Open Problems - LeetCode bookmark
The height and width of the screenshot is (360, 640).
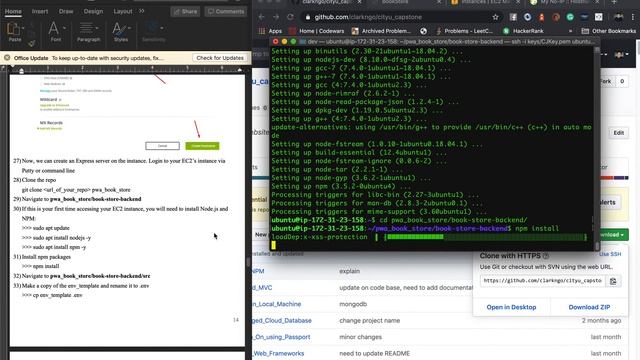(464, 31)
